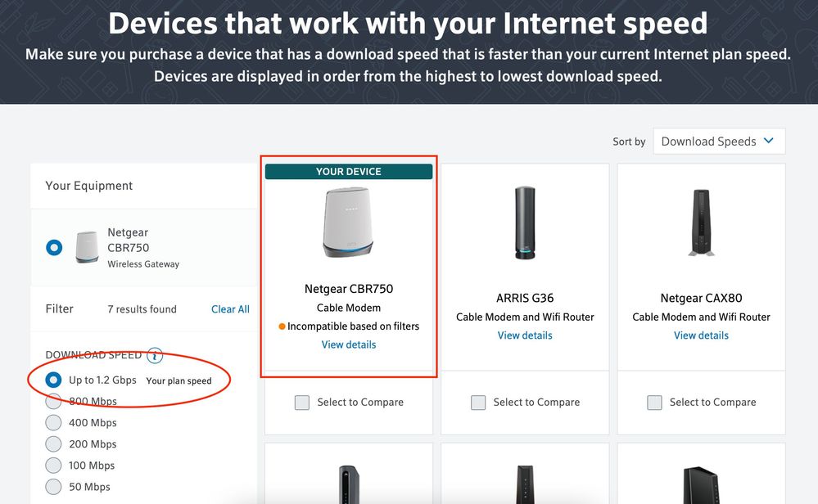Choose the 50 Mbps speed filter
Viewport: 818px width, 504px height.
pyautogui.click(x=54, y=487)
